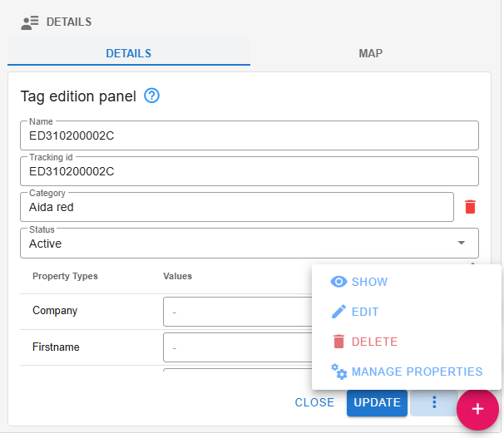Click the red trash icon beside Category
Screen dimensions: 504x438
coord(470,207)
